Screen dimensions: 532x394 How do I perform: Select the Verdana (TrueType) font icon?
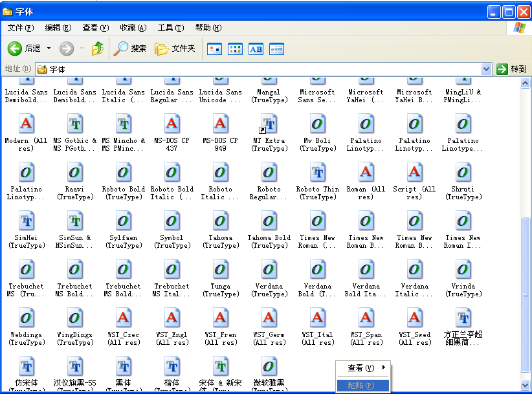pos(269,270)
